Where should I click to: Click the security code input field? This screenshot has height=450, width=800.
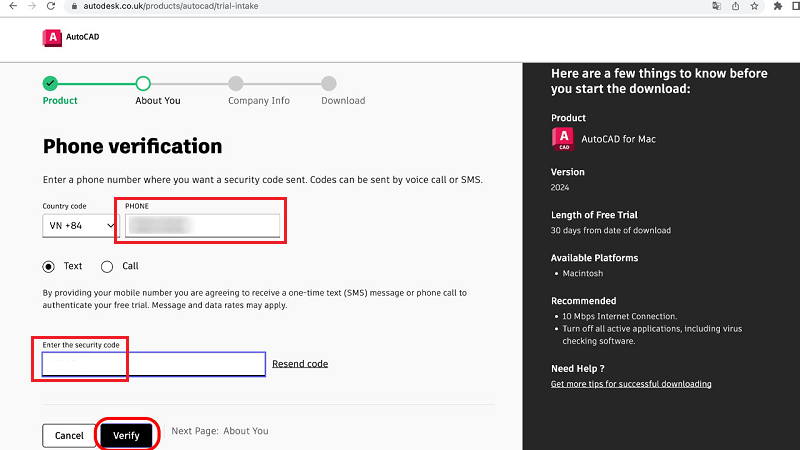pyautogui.click(x=154, y=364)
